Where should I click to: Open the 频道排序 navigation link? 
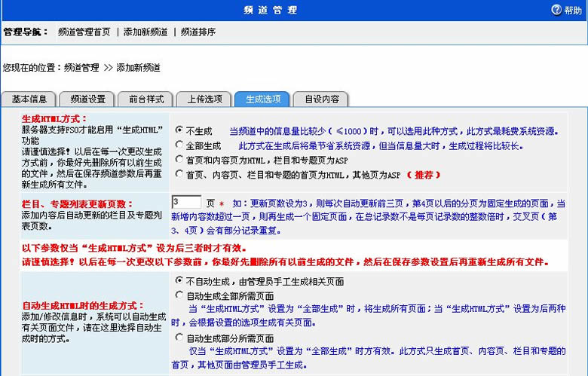tap(198, 32)
